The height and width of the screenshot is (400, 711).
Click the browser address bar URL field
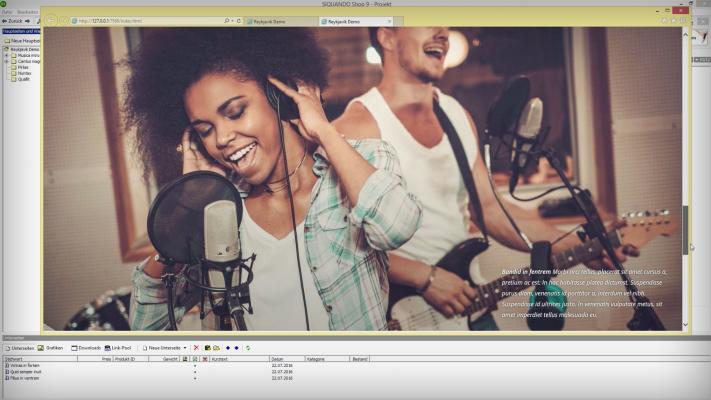click(x=150, y=20)
